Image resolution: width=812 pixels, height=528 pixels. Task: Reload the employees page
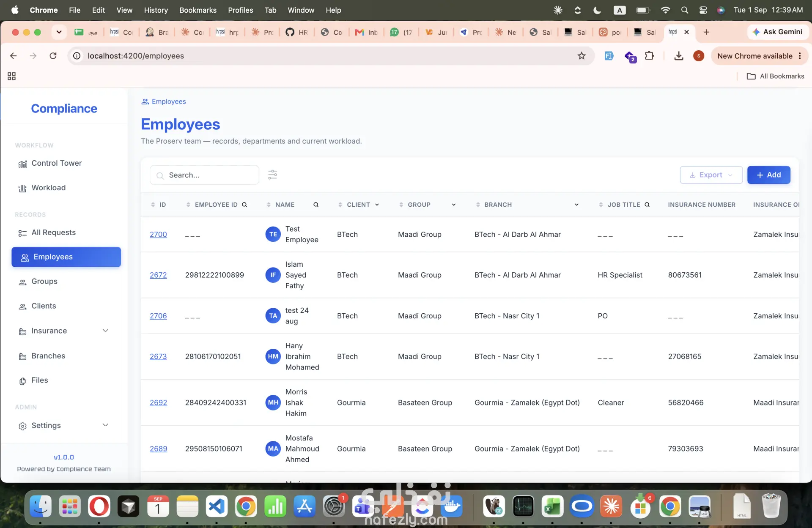[x=53, y=56]
